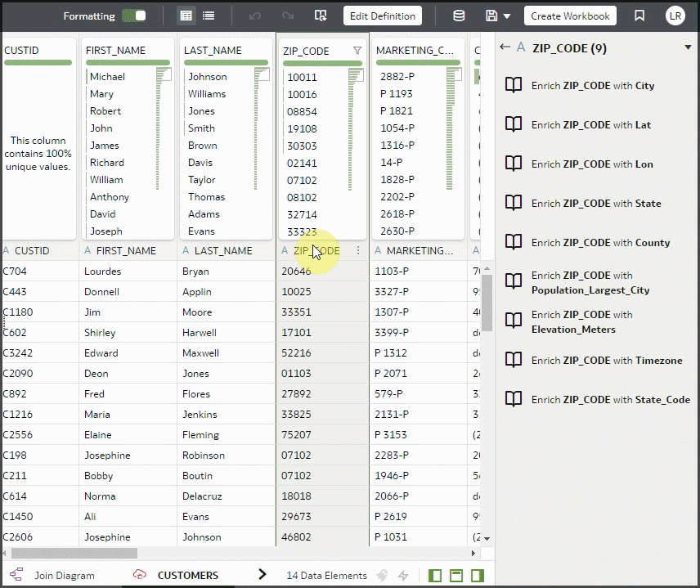This screenshot has height=588, width=700.
Task: Click 14 Data Elements label
Action: [326, 576]
